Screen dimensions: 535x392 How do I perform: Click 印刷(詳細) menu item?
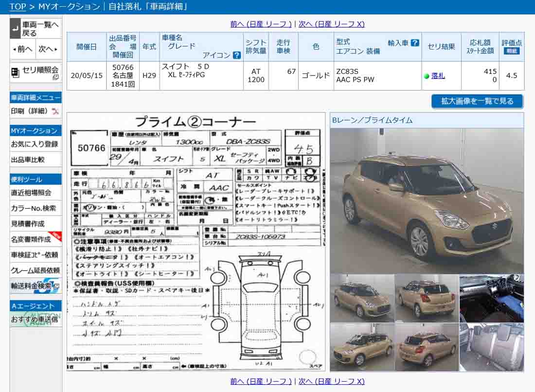point(36,111)
